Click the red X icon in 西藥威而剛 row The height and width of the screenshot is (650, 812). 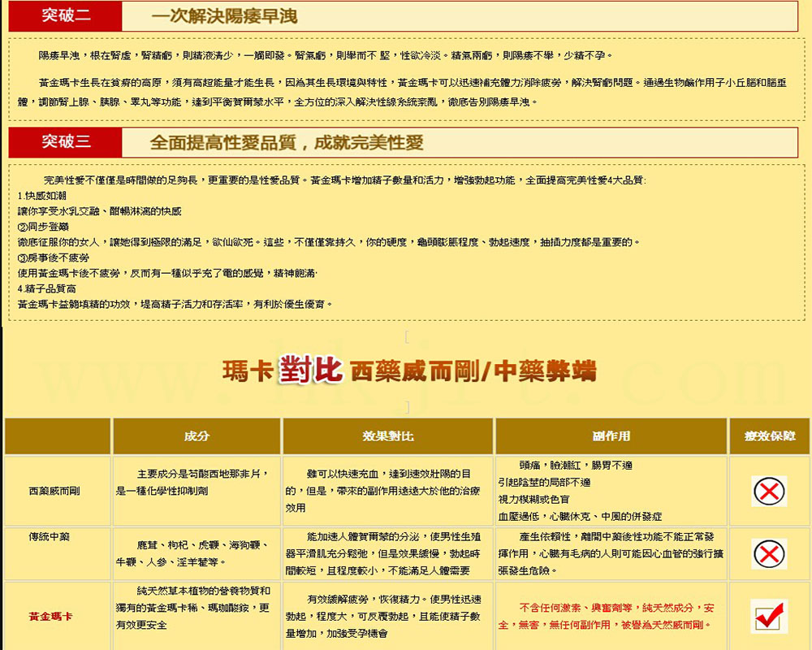769,491
